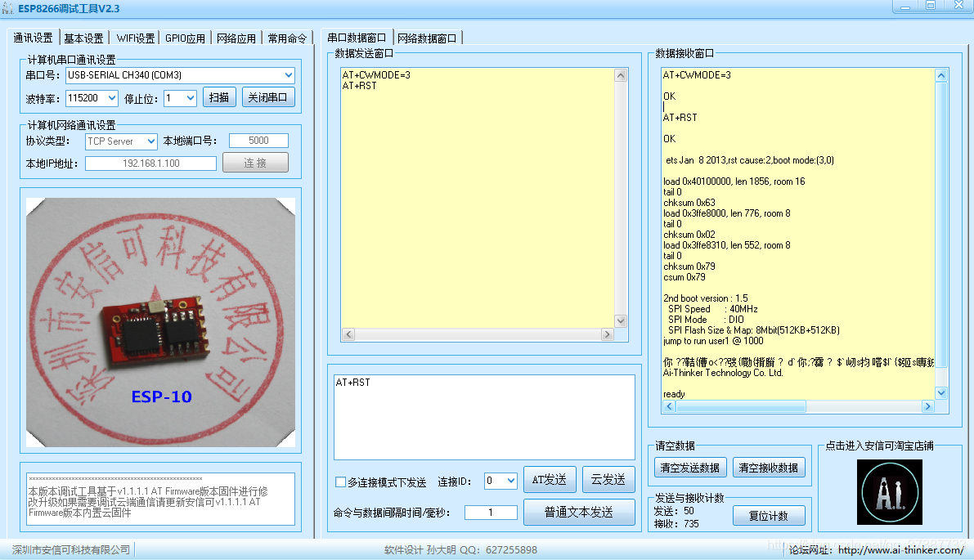Select the GPIO应用 tab
This screenshot has height=560, width=974.
coord(185,38)
